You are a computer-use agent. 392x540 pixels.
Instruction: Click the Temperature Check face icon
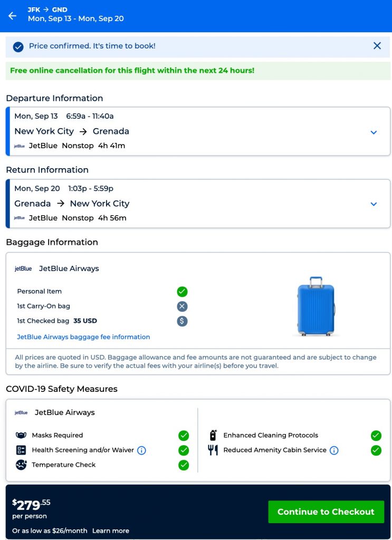(x=21, y=465)
